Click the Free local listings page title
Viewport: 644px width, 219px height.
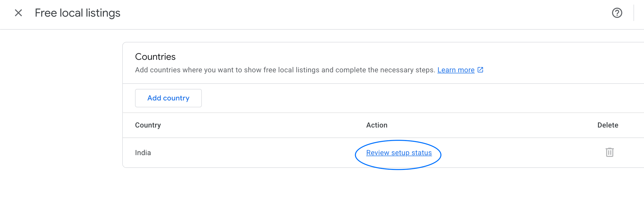click(77, 13)
